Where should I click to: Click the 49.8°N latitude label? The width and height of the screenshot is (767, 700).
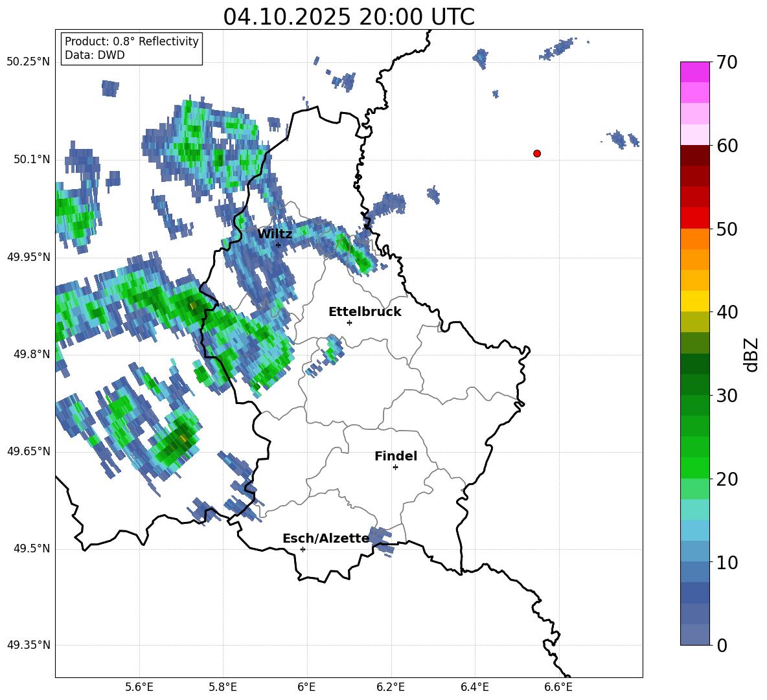(x=32, y=354)
